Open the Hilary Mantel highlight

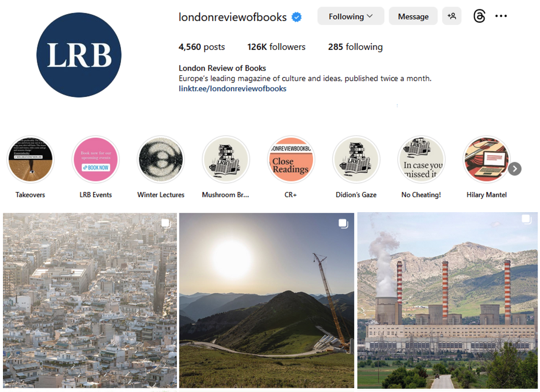point(486,159)
